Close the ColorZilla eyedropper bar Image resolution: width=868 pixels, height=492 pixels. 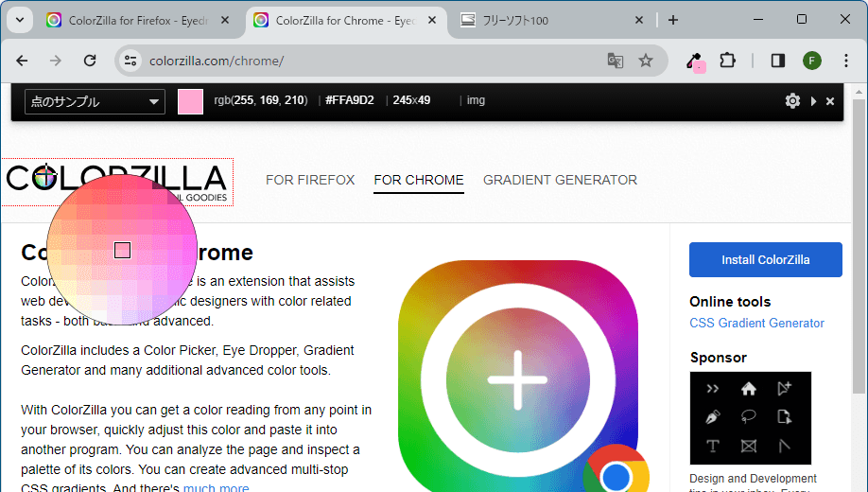point(830,101)
